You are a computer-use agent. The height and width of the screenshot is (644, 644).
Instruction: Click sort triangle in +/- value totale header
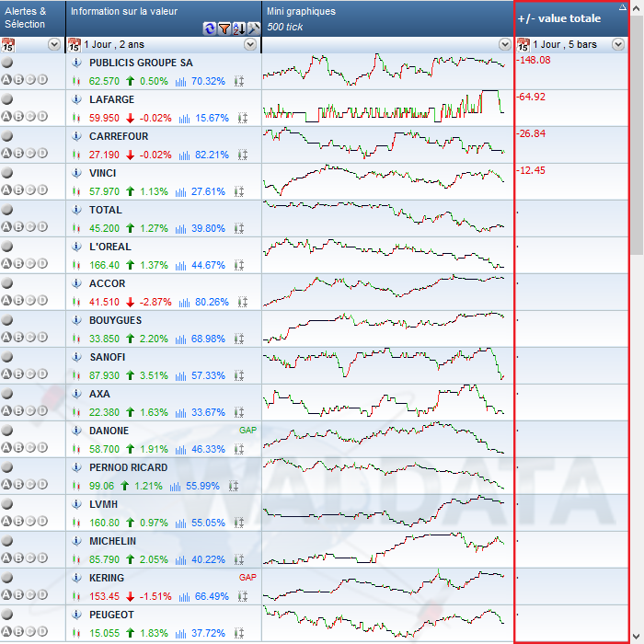[622, 7]
